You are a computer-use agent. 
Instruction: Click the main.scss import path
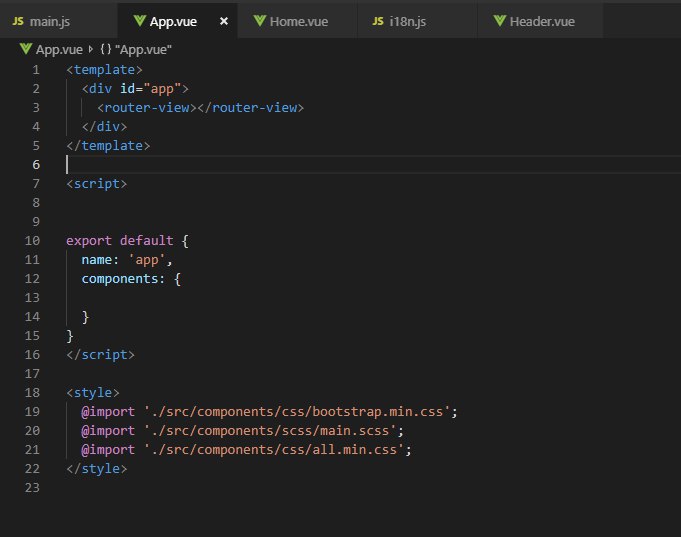[x=270, y=431]
